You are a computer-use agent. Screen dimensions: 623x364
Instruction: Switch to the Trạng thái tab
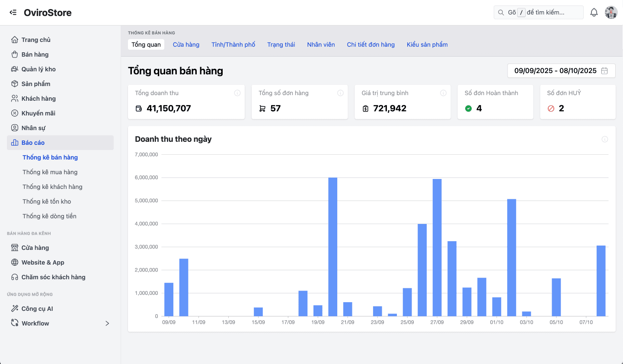click(281, 44)
